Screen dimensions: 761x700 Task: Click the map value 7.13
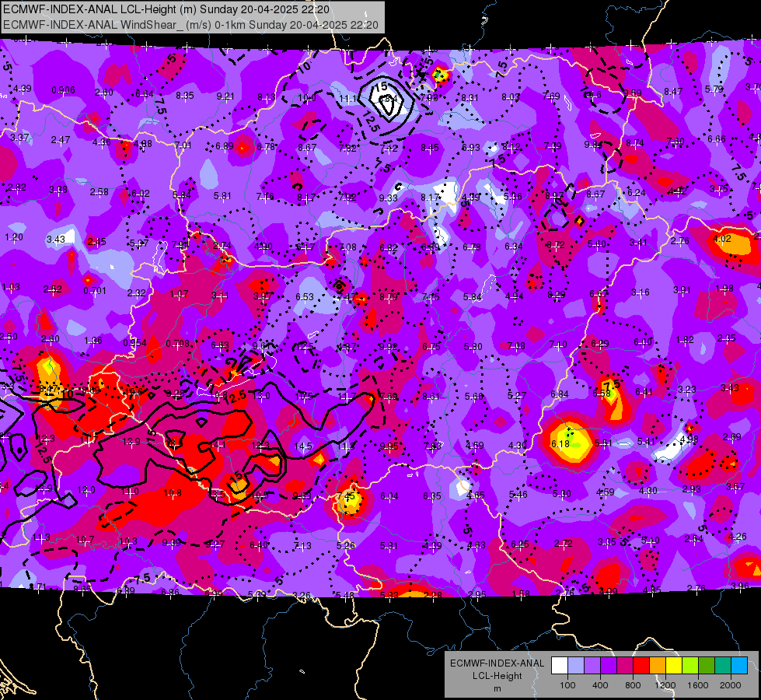pyautogui.click(x=302, y=545)
